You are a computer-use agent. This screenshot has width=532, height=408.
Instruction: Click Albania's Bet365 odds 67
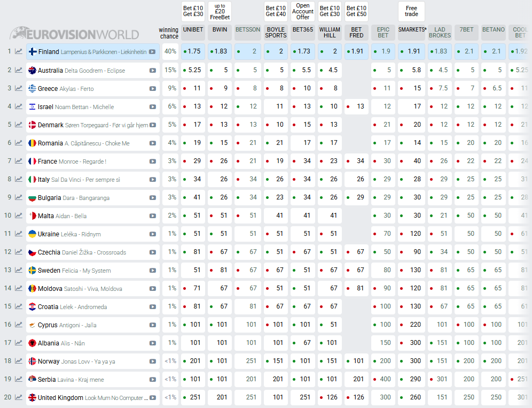(x=303, y=343)
